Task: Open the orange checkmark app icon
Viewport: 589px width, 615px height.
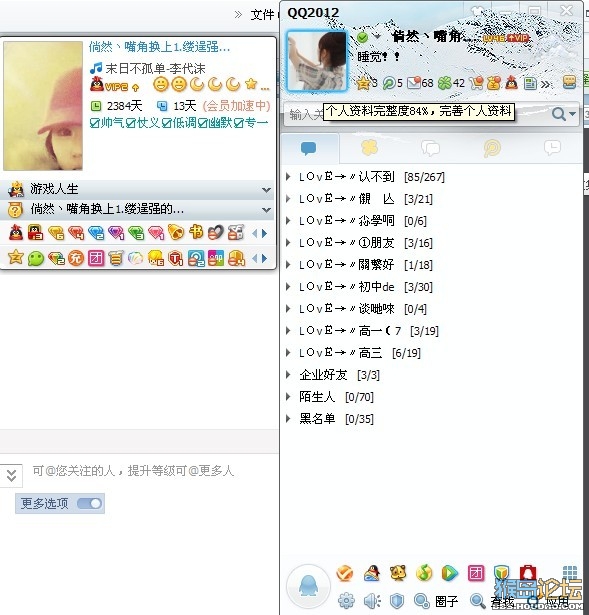Action: coord(345,573)
